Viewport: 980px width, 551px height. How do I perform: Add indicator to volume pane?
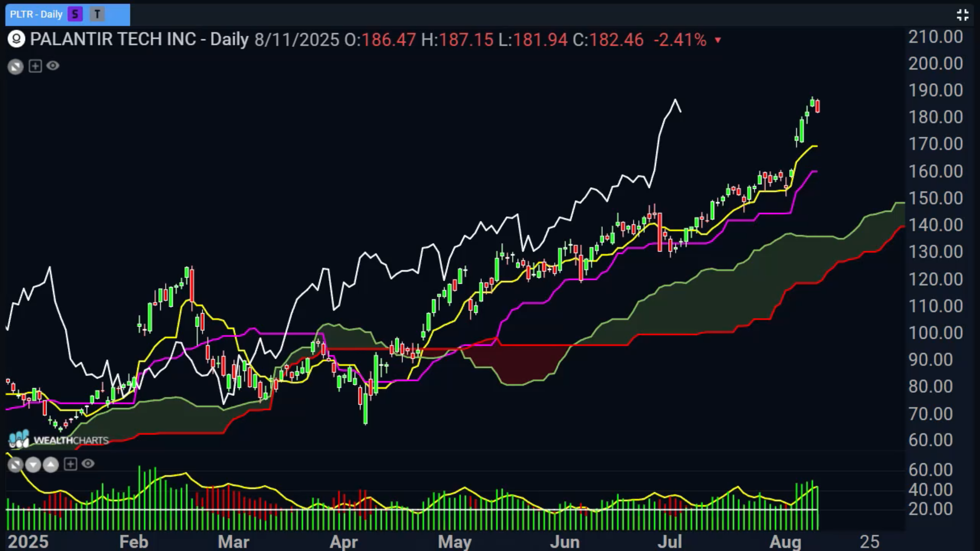click(70, 464)
